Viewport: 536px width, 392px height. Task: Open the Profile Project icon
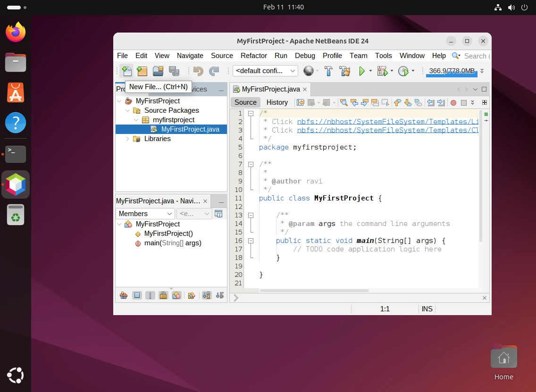click(403, 71)
